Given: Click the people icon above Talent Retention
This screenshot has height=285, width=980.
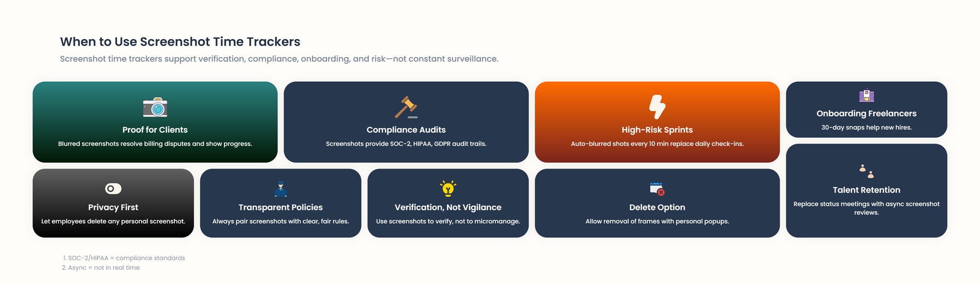Looking at the screenshot, I should [866, 171].
